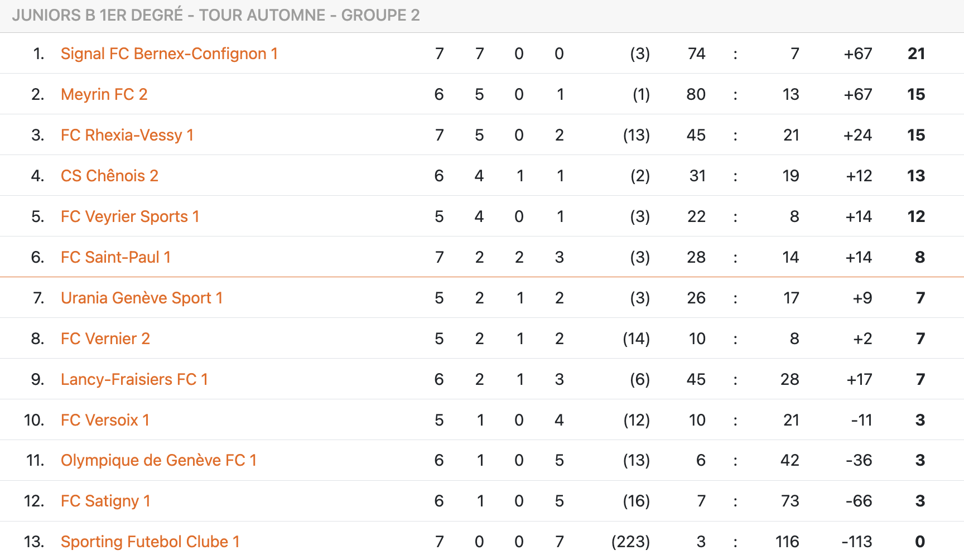The width and height of the screenshot is (964, 560).
Task: Click FC Versoix 1 team link
Action: 105,420
